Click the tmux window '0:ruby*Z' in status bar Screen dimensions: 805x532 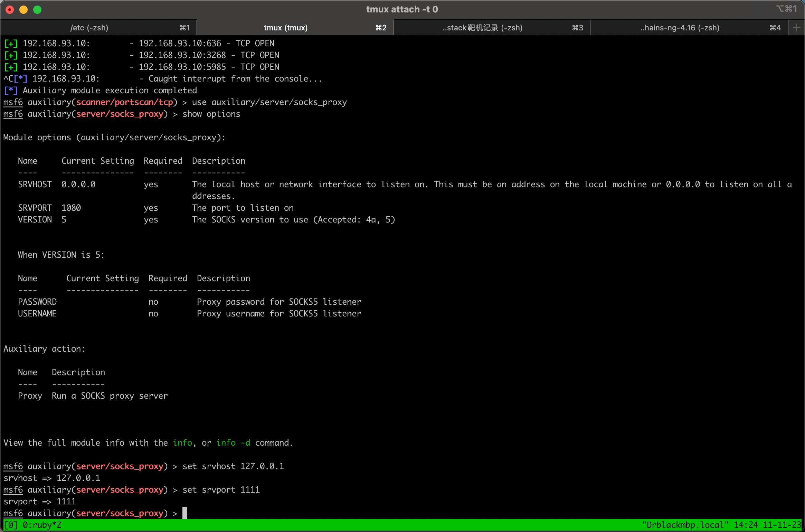42,525
